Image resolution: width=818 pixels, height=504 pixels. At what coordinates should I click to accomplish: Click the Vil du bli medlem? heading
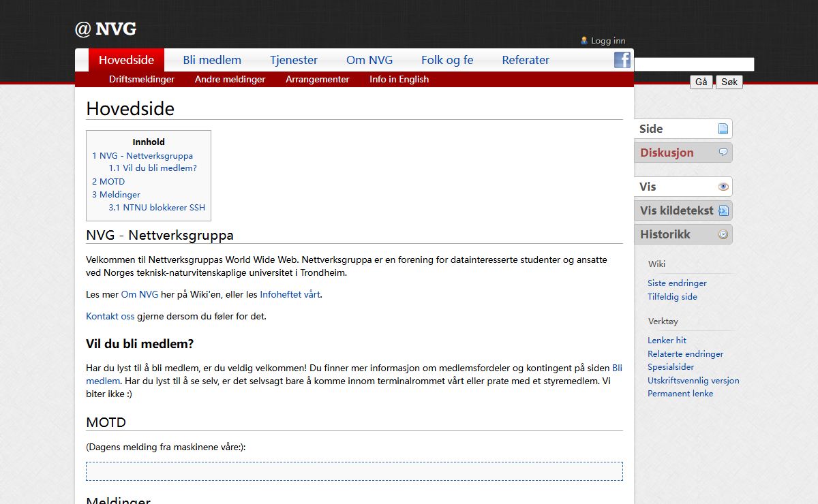pos(140,343)
